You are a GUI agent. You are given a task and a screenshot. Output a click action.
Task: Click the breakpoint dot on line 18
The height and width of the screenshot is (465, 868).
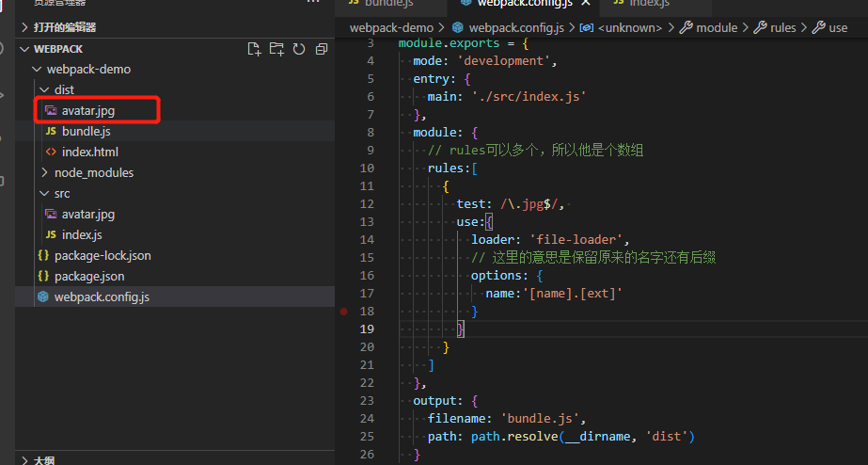pos(344,312)
